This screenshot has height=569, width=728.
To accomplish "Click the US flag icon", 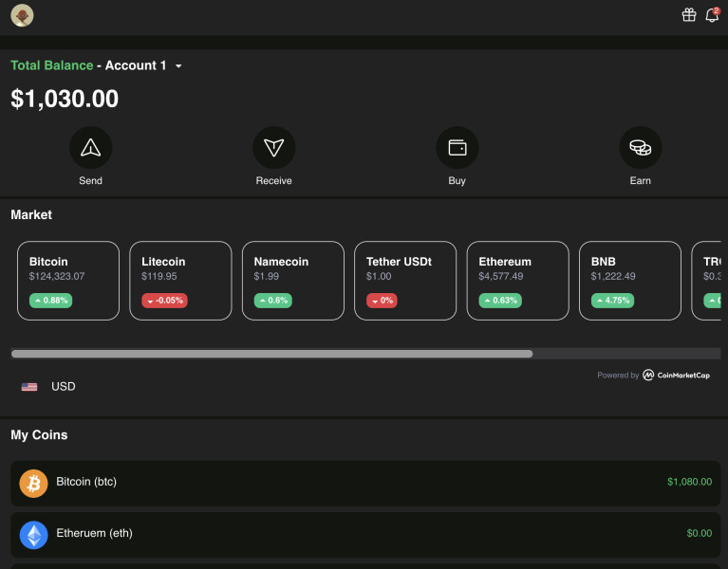I will coord(29,387).
